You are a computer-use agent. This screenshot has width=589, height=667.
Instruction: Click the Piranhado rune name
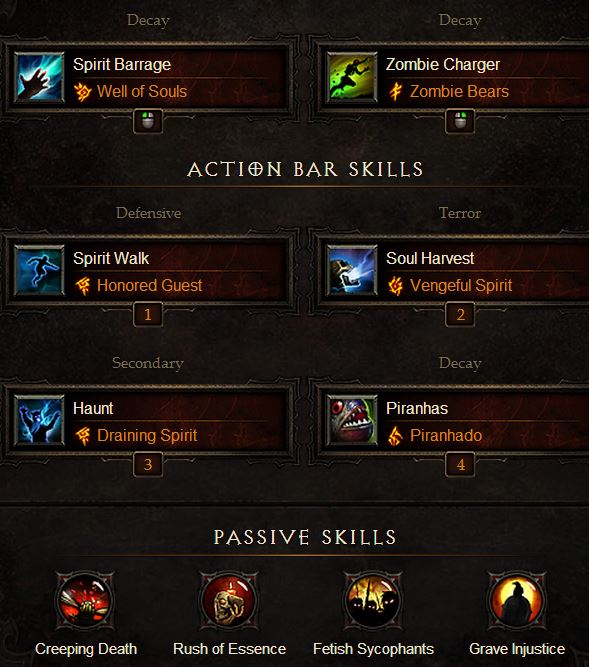point(446,436)
